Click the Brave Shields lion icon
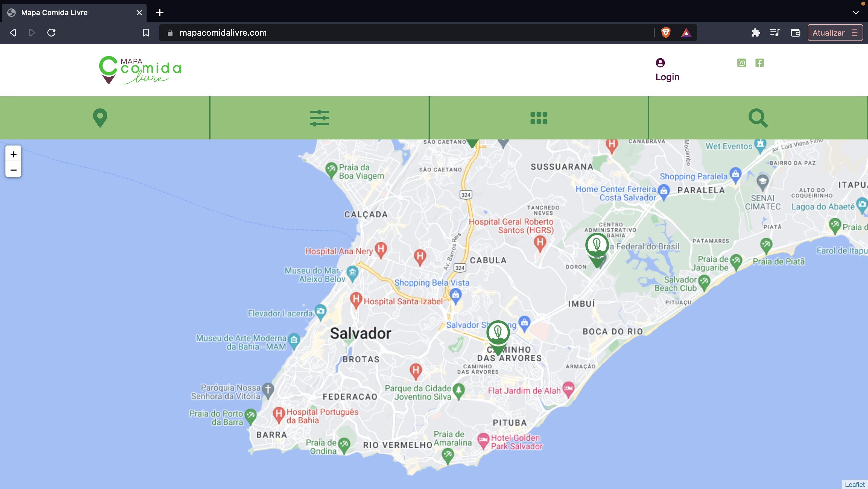868x489 pixels. click(x=666, y=33)
